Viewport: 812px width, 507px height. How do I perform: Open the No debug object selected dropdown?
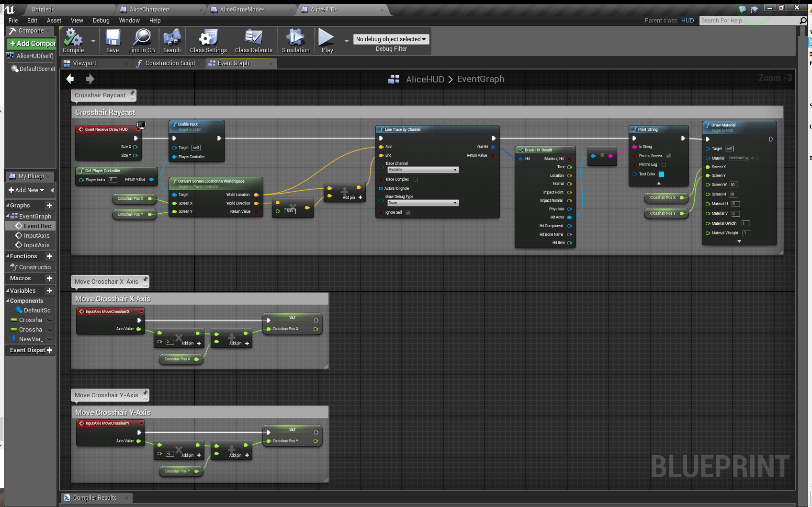391,39
